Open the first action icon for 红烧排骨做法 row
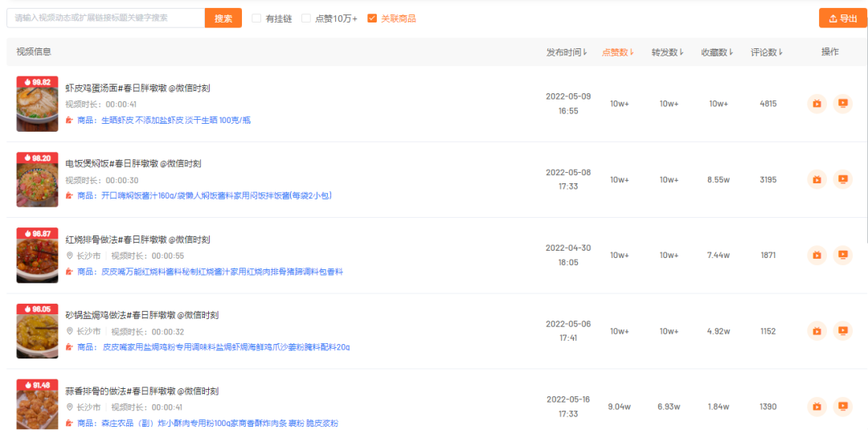This screenshot has width=868, height=434. 817,256
